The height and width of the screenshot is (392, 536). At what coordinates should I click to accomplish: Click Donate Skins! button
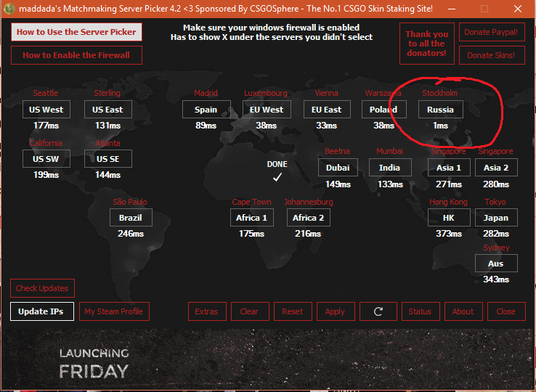[x=491, y=55]
